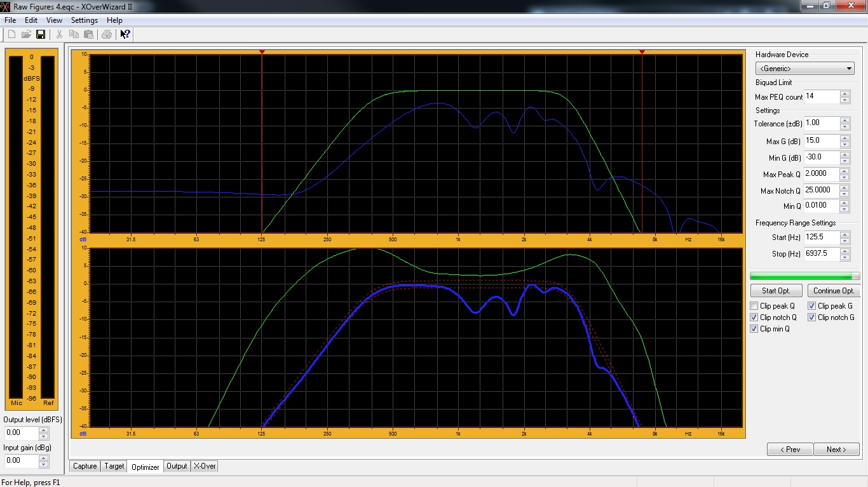Click the Output level (dBFS) input field

pyautogui.click(x=21, y=433)
